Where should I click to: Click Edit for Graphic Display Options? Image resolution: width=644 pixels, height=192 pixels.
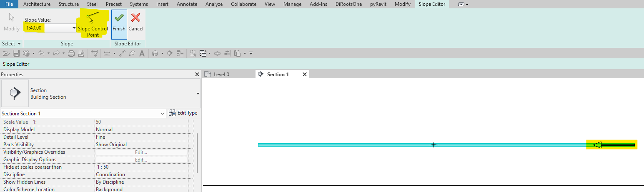point(141,160)
